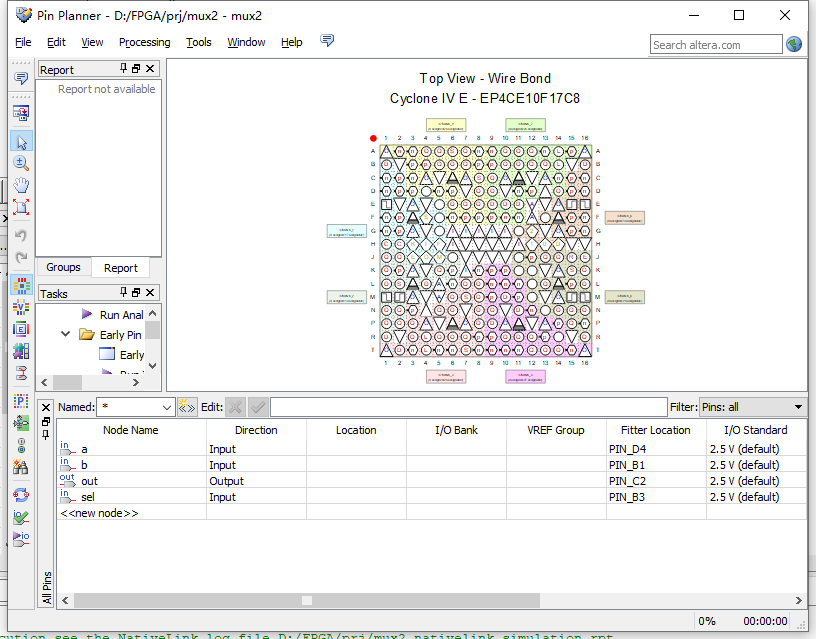Select the Early task under Early Pin
Image resolution: width=816 pixels, height=639 pixels.
122,354
